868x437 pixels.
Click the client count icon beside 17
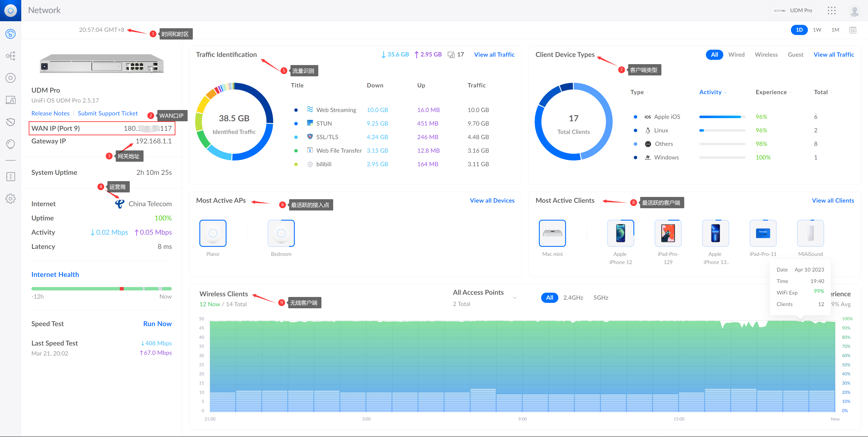point(451,55)
